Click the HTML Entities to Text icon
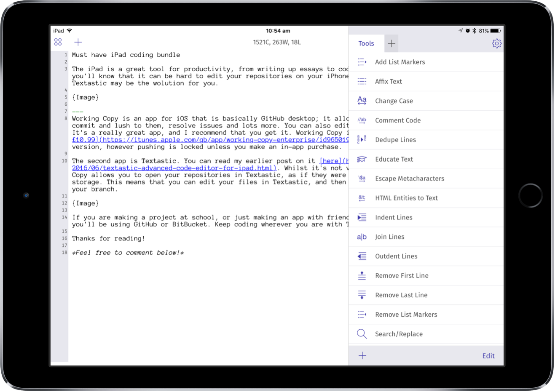Viewport: 555px width, 392px height. pyautogui.click(x=362, y=197)
